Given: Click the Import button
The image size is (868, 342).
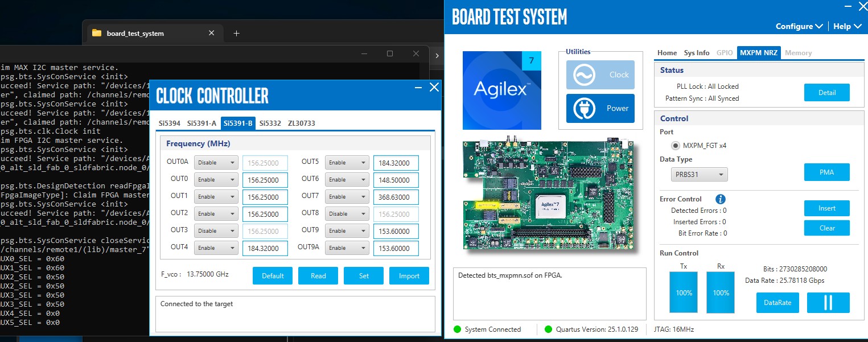Looking at the screenshot, I should pyautogui.click(x=409, y=276).
